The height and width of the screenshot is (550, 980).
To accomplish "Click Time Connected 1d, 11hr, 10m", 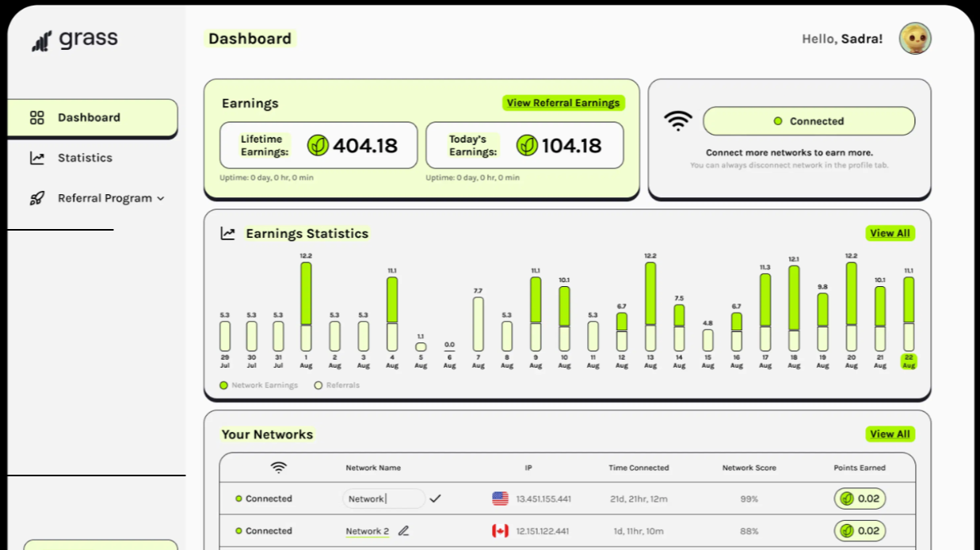I will [639, 532].
